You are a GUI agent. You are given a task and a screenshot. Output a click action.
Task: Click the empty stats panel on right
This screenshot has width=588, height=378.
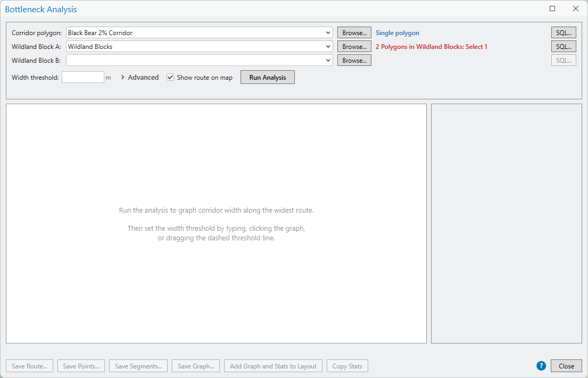point(506,224)
